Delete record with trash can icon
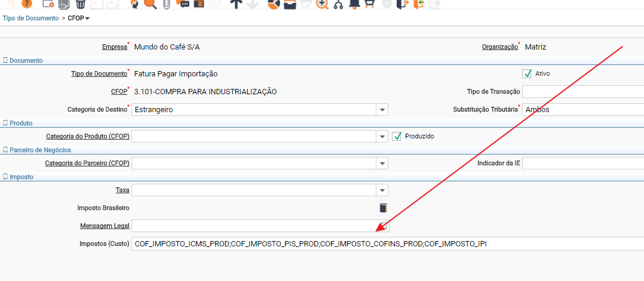This screenshot has height=281, width=644. coord(81,4)
